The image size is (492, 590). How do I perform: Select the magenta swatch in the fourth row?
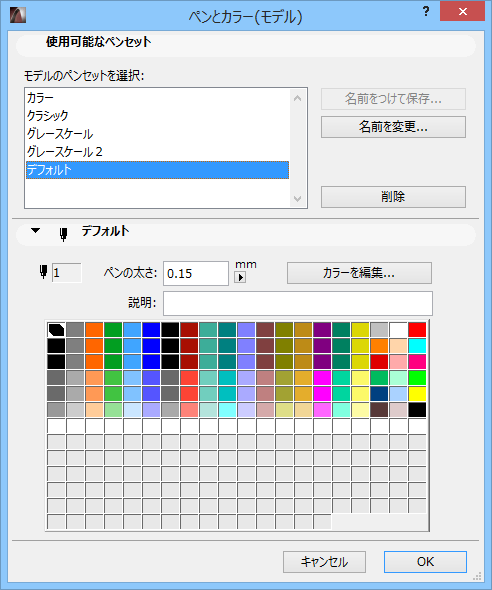(322, 377)
